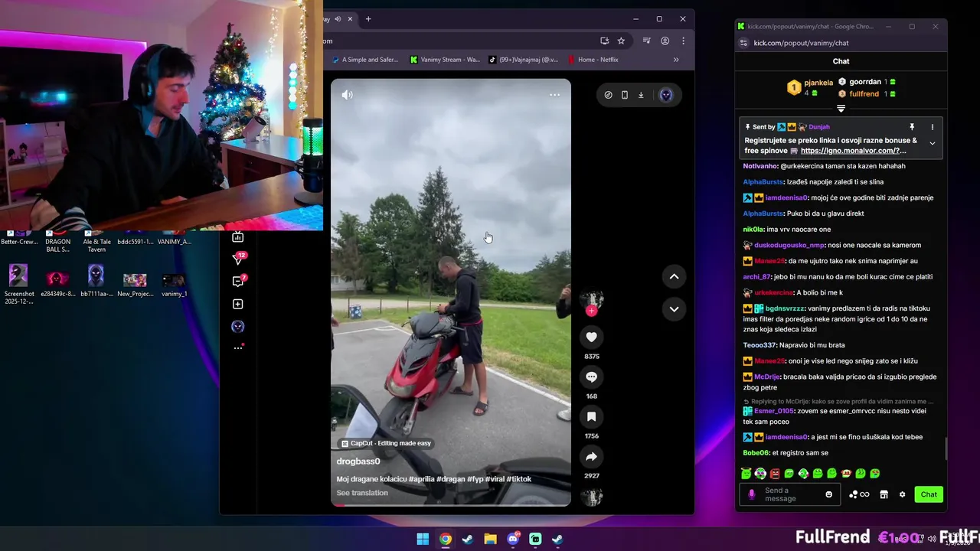Follow the creator via red plus badge

591,311
